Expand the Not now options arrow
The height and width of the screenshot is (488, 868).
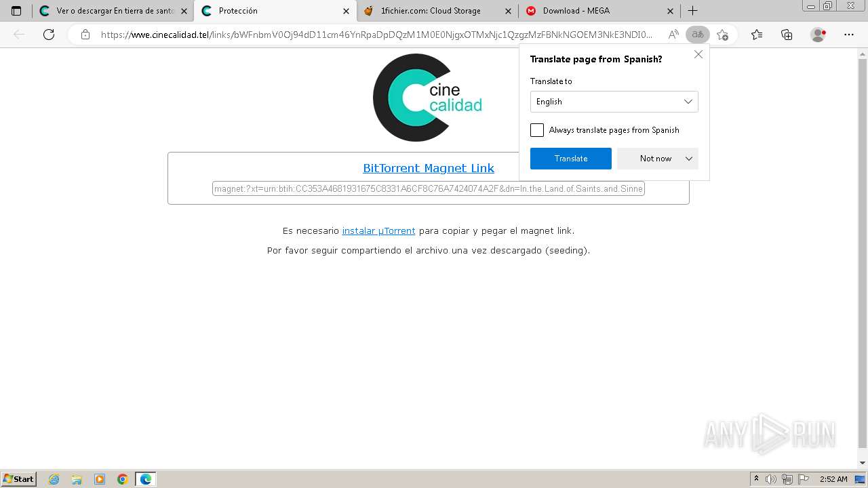pyautogui.click(x=689, y=159)
